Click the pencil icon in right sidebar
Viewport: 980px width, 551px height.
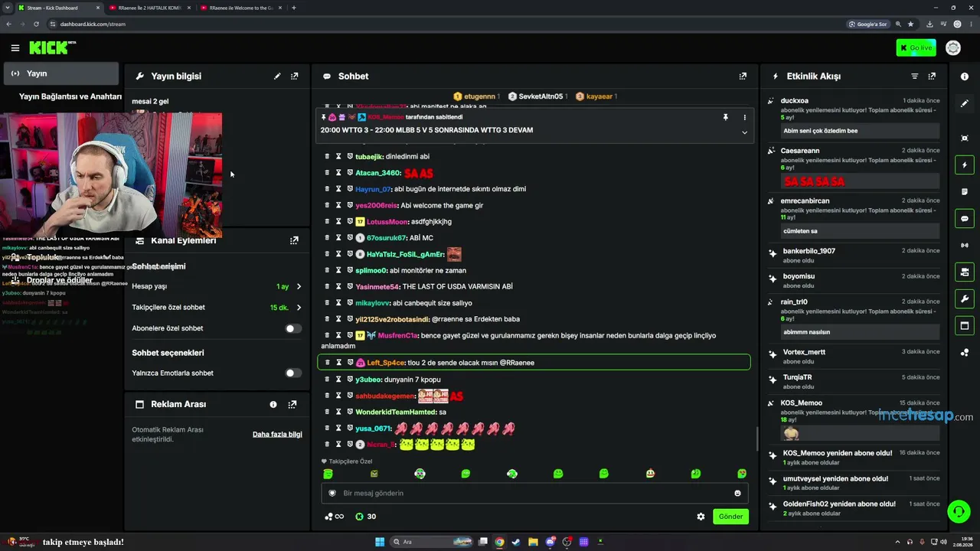coord(965,103)
